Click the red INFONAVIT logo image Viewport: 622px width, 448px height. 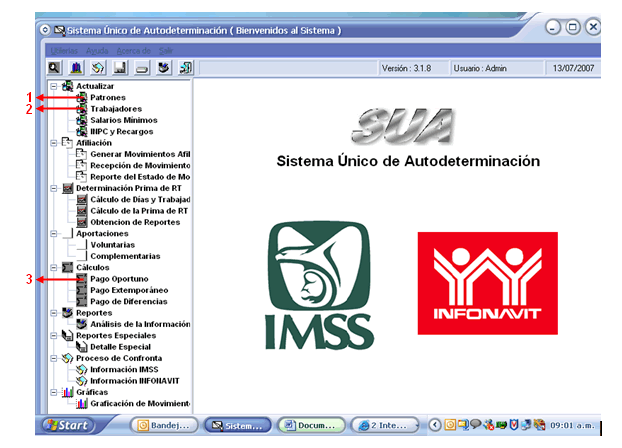click(x=488, y=283)
